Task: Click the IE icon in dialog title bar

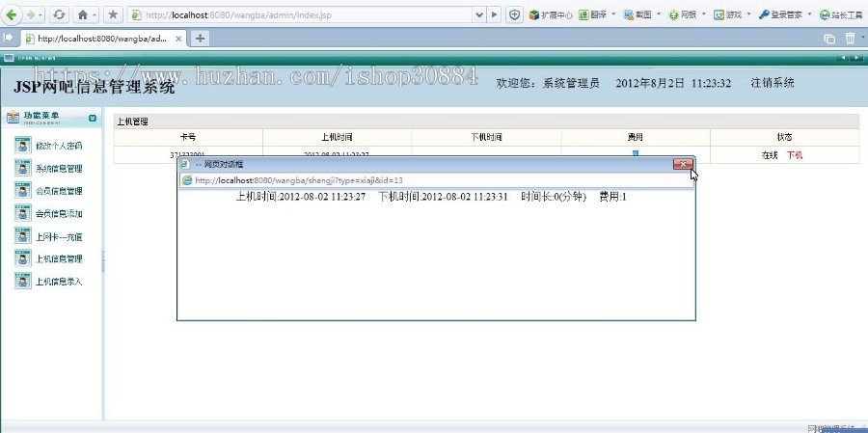Action: pos(185,164)
